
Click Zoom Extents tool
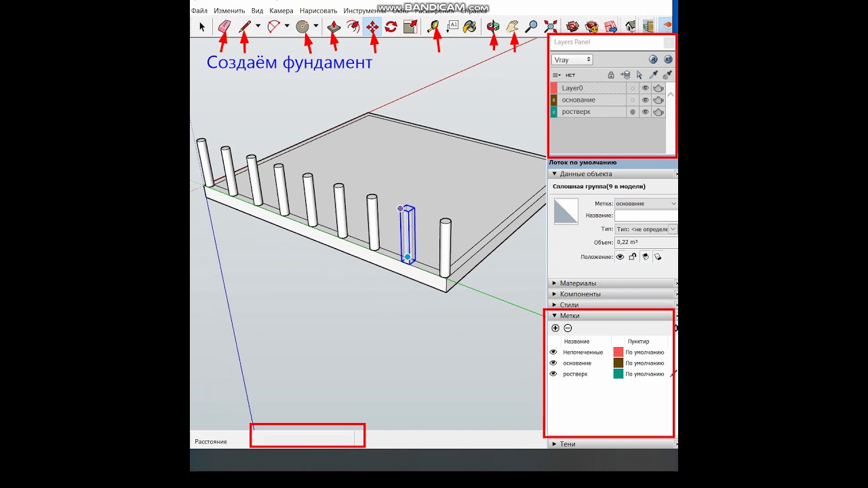(551, 26)
